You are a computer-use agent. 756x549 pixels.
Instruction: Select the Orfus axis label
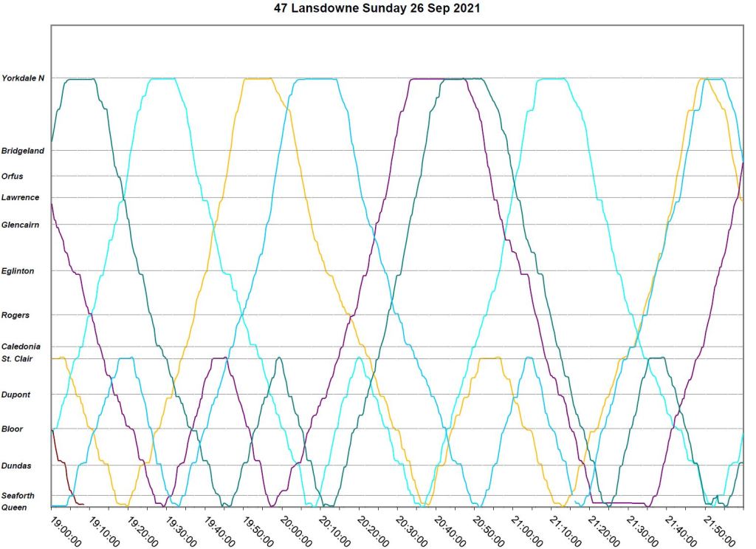[x=13, y=177]
